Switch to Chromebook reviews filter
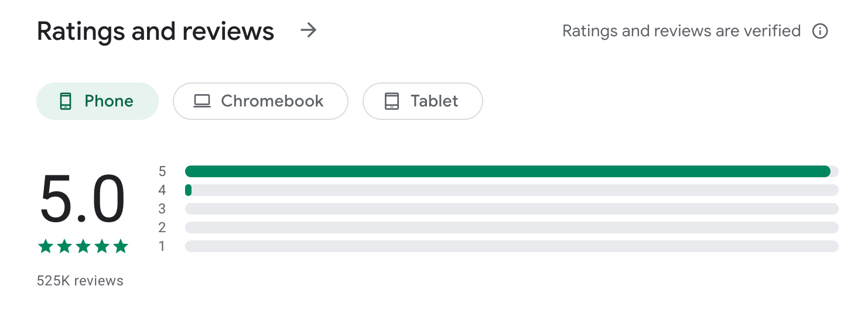Viewport: 868px width, 317px height. pyautogui.click(x=260, y=101)
